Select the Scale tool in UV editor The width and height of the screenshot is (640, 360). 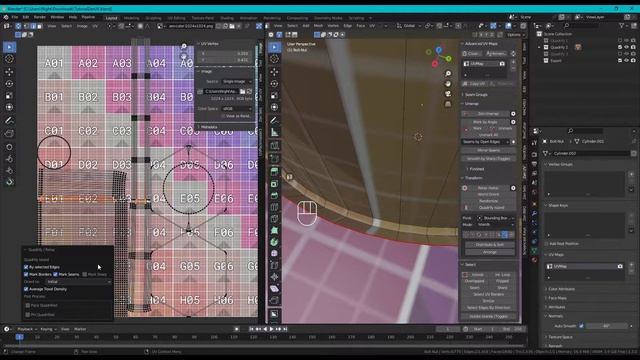(x=9, y=96)
